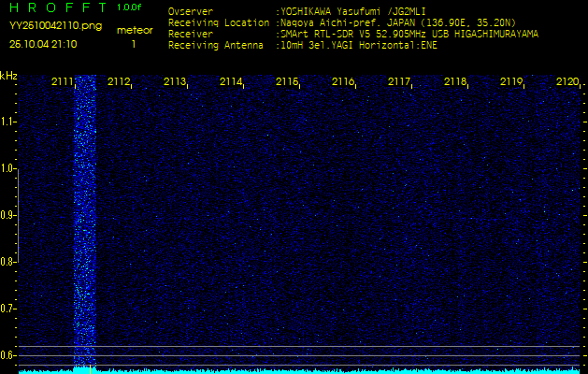Click the 25.10.04 21:10 timestamp
This screenshot has height=374, width=588.
[43, 44]
